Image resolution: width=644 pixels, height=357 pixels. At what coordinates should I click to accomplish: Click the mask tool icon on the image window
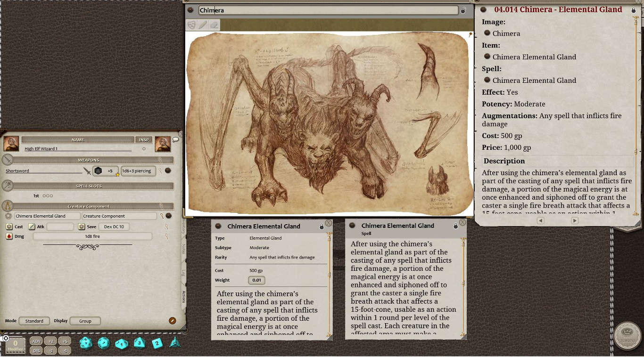tap(191, 24)
